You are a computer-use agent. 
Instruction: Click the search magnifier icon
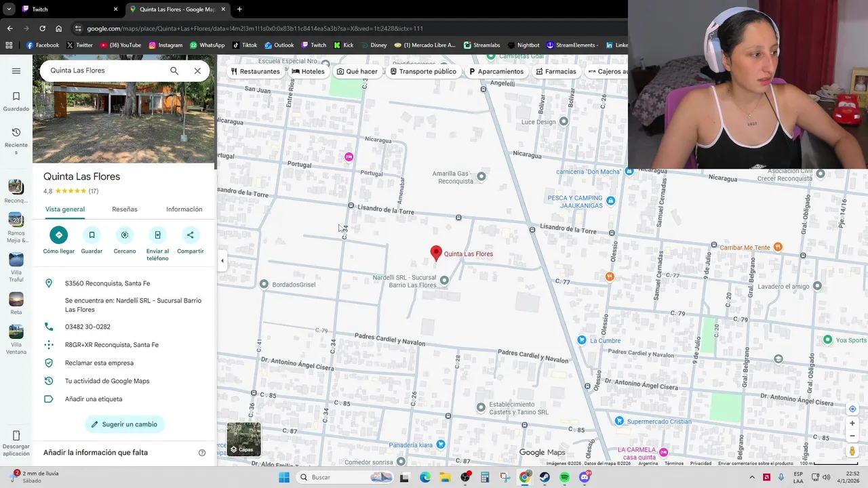click(174, 70)
